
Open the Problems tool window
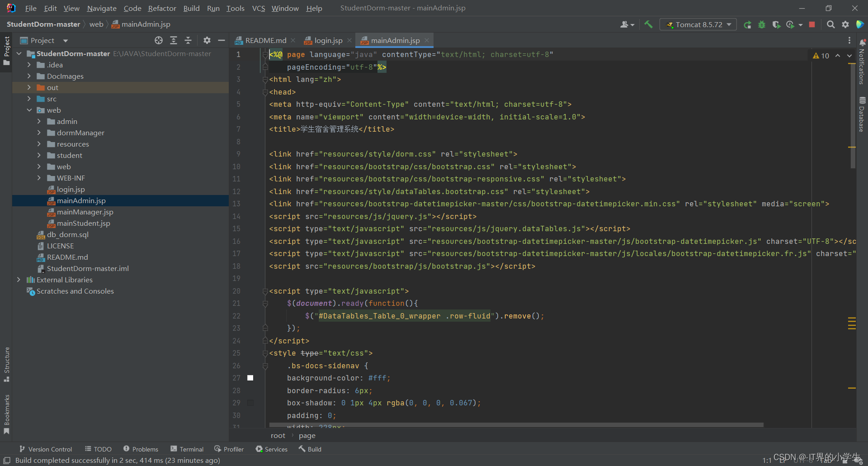tap(141, 449)
